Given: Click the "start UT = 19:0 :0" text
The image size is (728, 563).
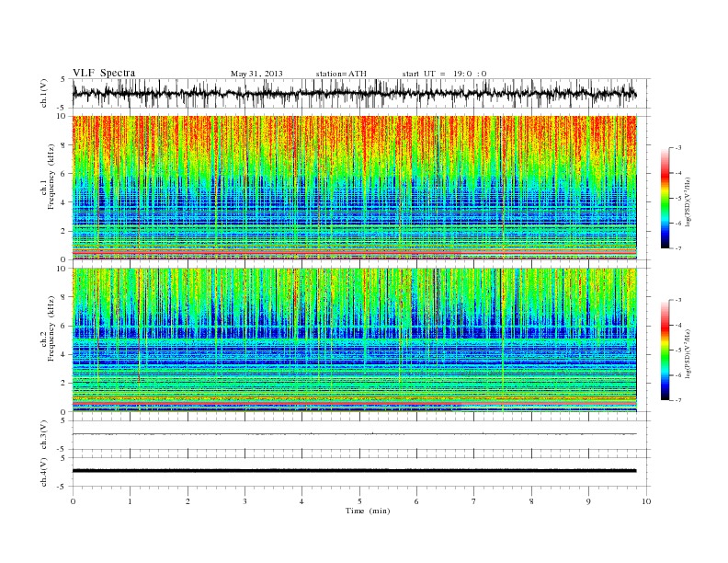Looking at the screenshot, I should 444,74.
